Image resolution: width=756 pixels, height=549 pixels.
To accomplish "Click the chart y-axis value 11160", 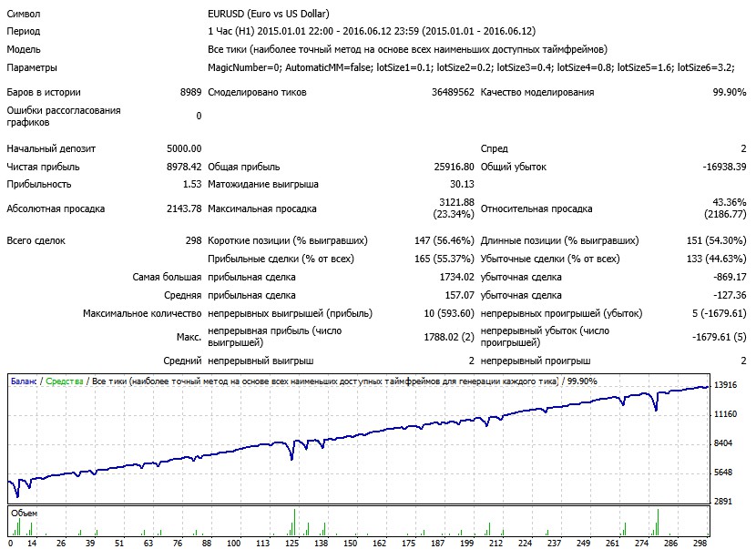I will pyautogui.click(x=726, y=414).
